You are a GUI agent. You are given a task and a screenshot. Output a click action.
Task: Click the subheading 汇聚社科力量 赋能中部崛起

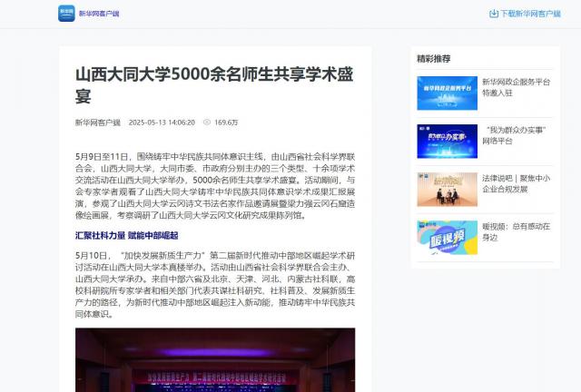pos(126,235)
